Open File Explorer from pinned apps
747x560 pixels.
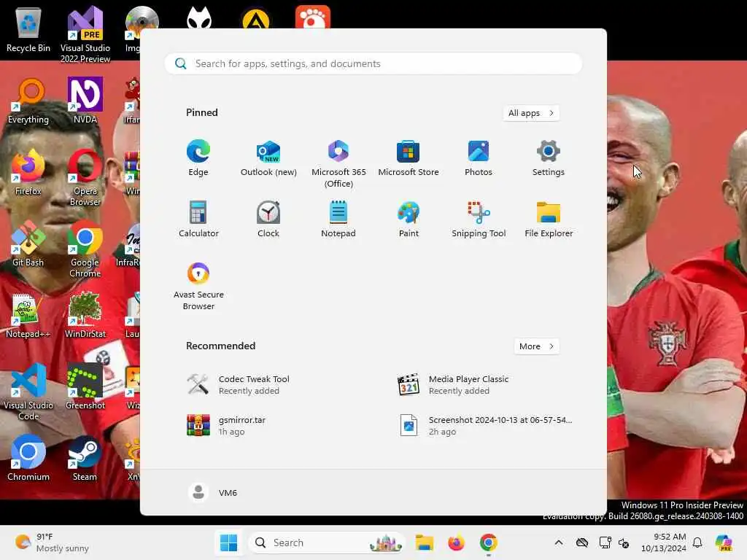tap(549, 219)
